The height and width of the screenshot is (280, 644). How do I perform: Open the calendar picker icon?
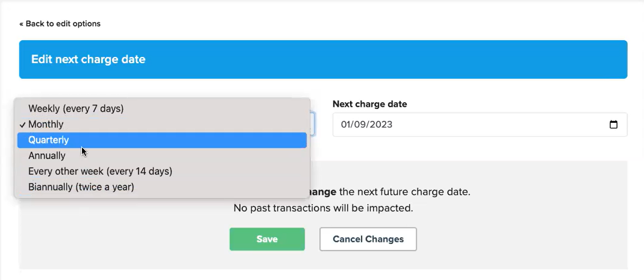click(613, 125)
